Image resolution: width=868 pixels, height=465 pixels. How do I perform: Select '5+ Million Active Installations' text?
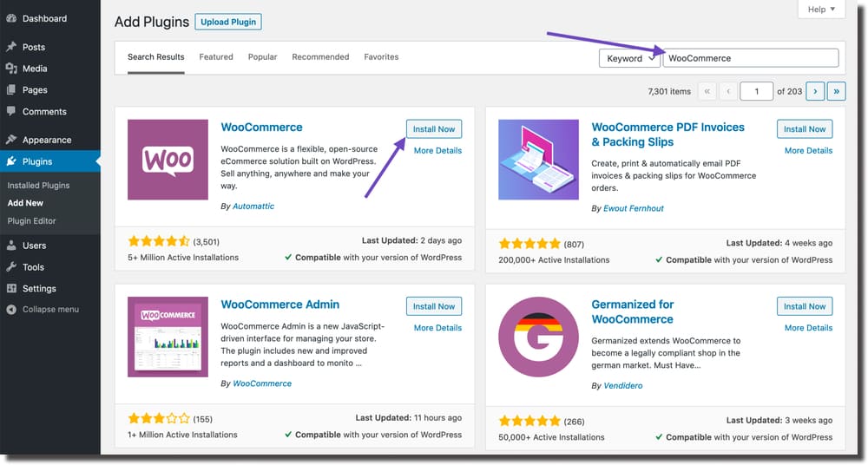click(x=183, y=258)
